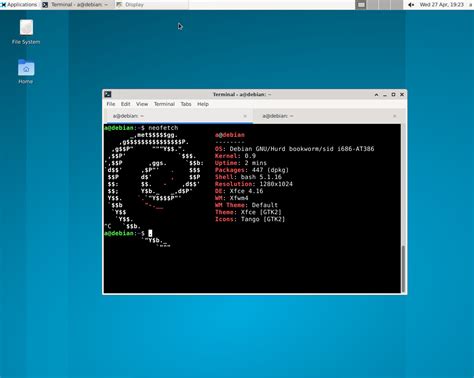Viewport: 474px width, 378px height.
Task: Open the Home folder desktop icon
Action: pyautogui.click(x=26, y=72)
